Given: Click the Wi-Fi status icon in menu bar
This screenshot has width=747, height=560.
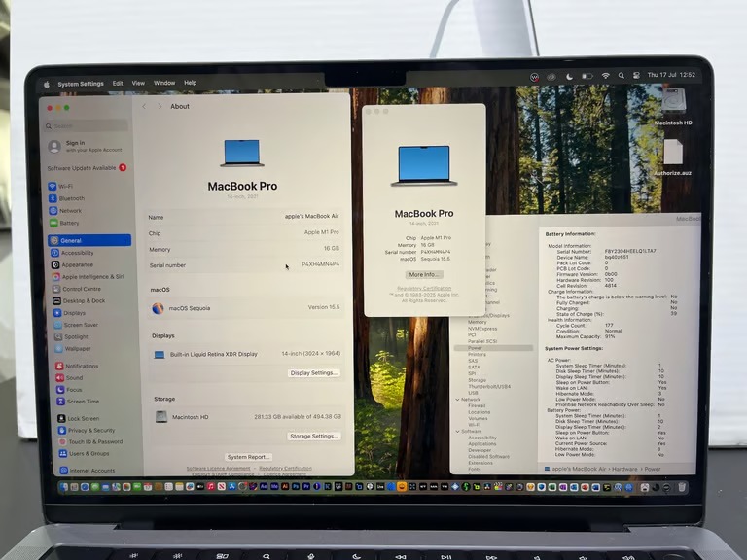Looking at the screenshot, I should tap(606, 75).
